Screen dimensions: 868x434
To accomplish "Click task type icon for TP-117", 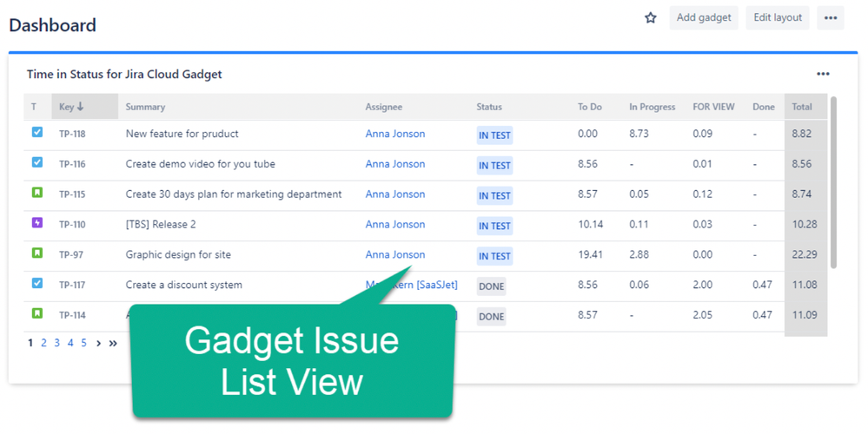I will [x=37, y=284].
